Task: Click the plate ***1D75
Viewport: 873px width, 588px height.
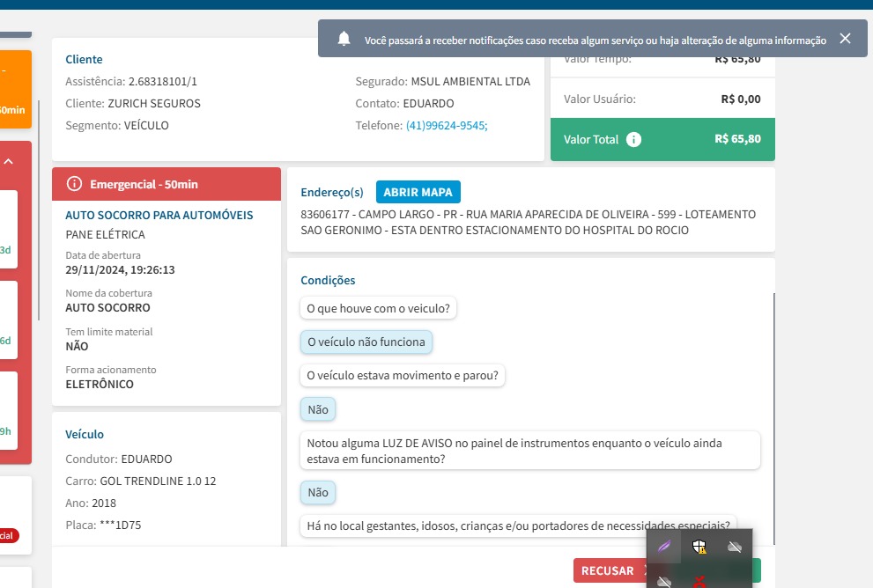Action: coord(121,526)
